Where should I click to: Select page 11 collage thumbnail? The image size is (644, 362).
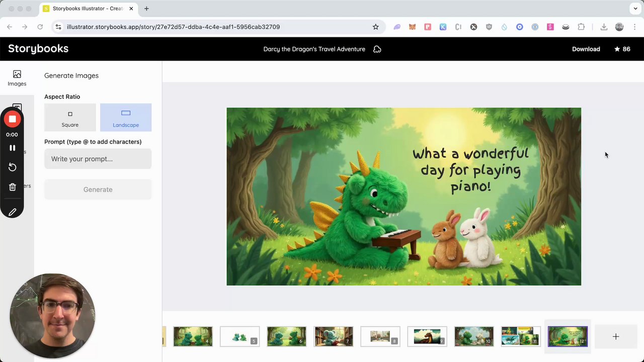tap(521, 336)
